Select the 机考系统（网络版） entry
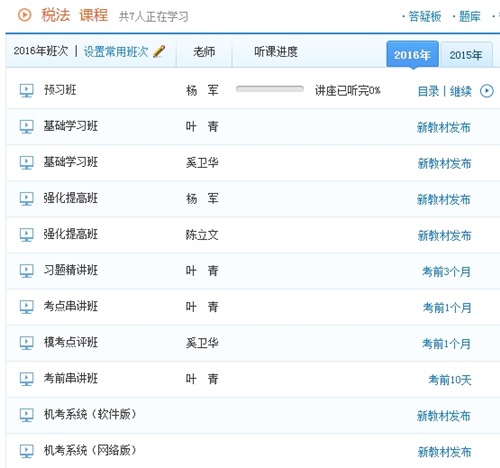This screenshot has height=468, width=500. (90, 450)
